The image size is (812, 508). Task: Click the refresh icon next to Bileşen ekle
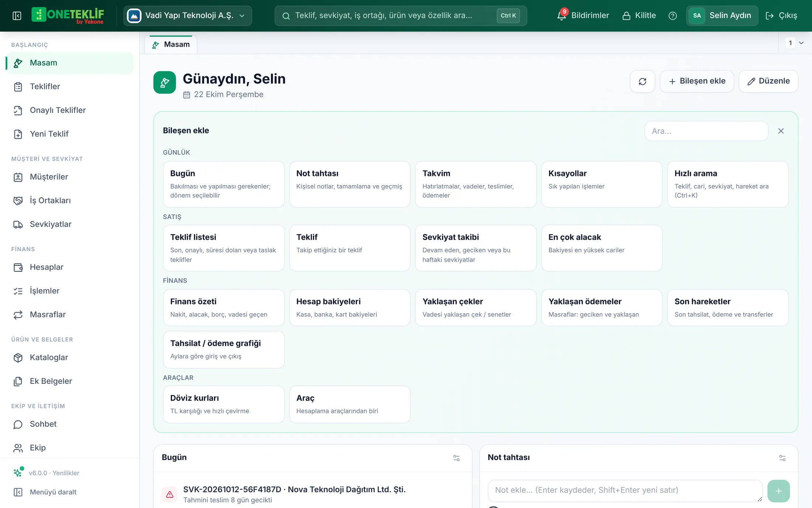point(642,81)
